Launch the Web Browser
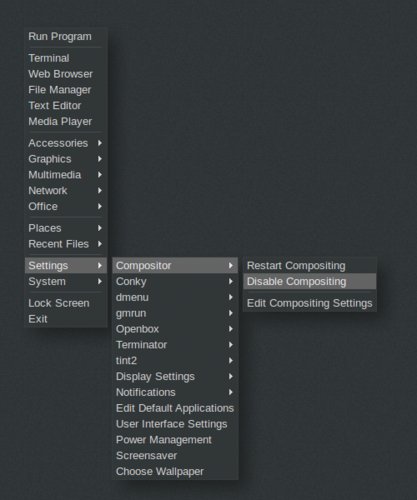 (66, 74)
